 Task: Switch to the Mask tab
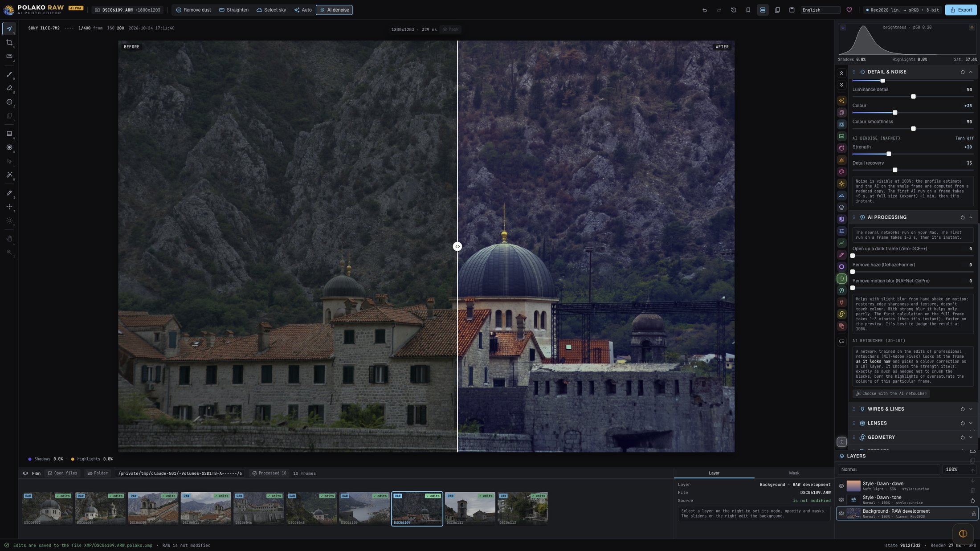click(x=794, y=473)
